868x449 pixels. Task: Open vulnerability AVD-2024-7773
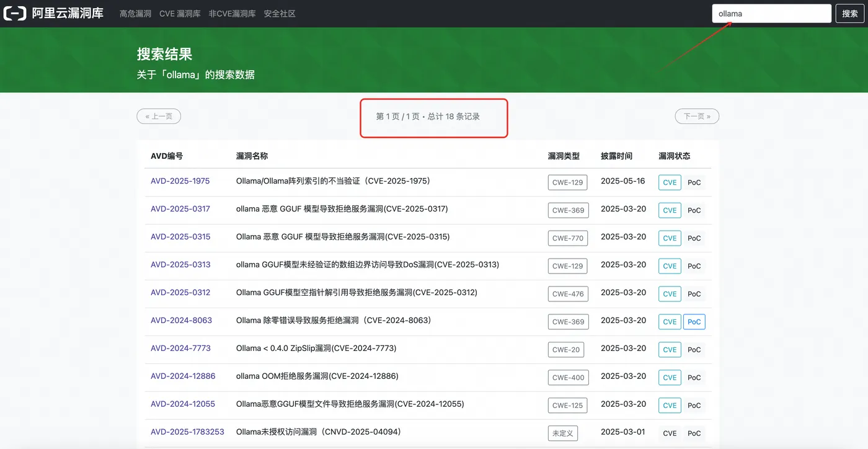point(180,349)
